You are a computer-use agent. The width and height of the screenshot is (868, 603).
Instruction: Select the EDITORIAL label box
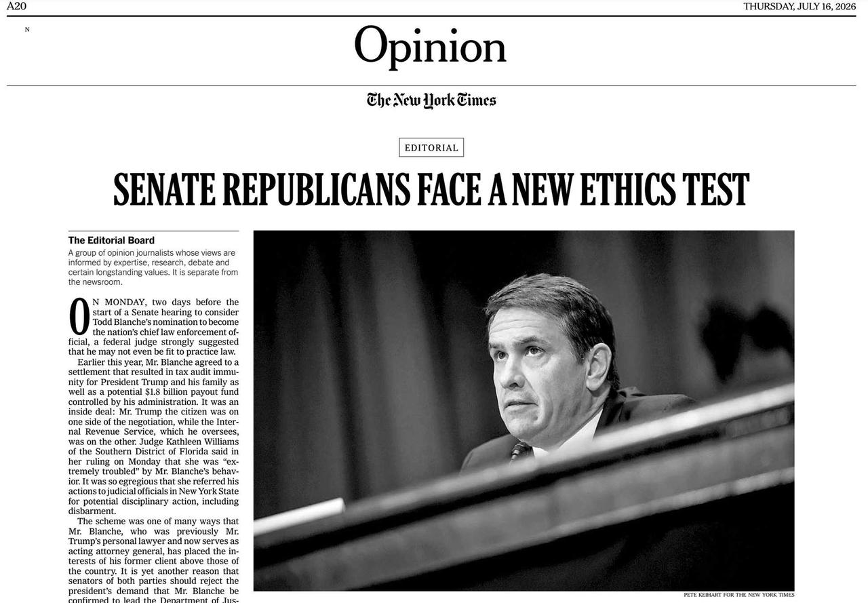[431, 147]
